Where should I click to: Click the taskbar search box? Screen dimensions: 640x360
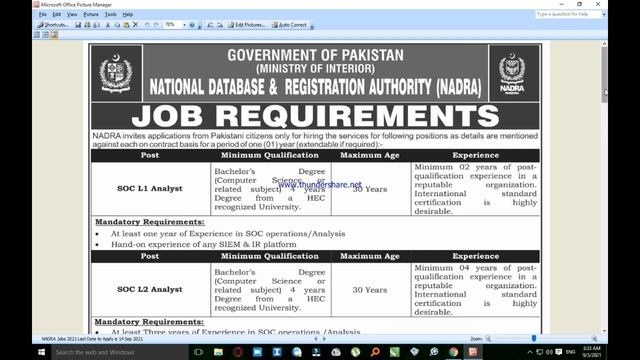tap(120, 352)
